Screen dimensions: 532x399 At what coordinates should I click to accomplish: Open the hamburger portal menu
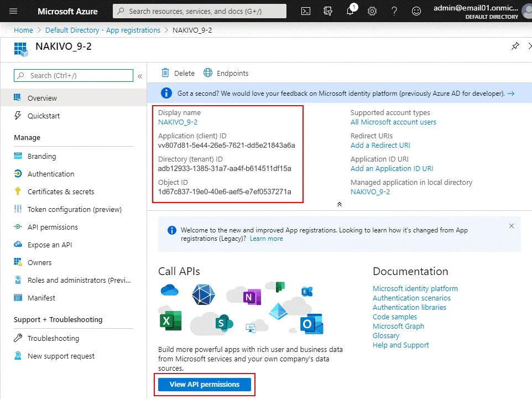[13, 11]
